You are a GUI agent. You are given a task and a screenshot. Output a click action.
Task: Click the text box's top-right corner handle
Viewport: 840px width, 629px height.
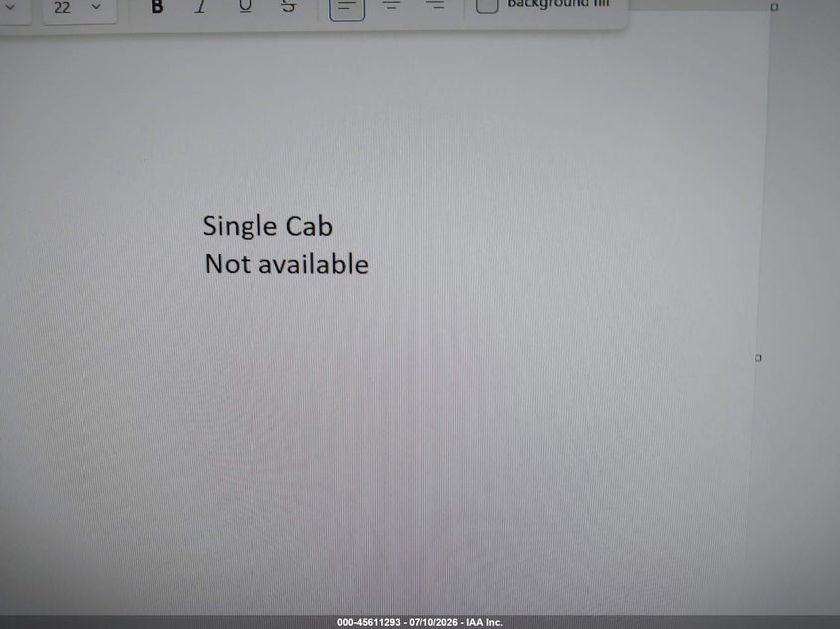[x=774, y=7]
